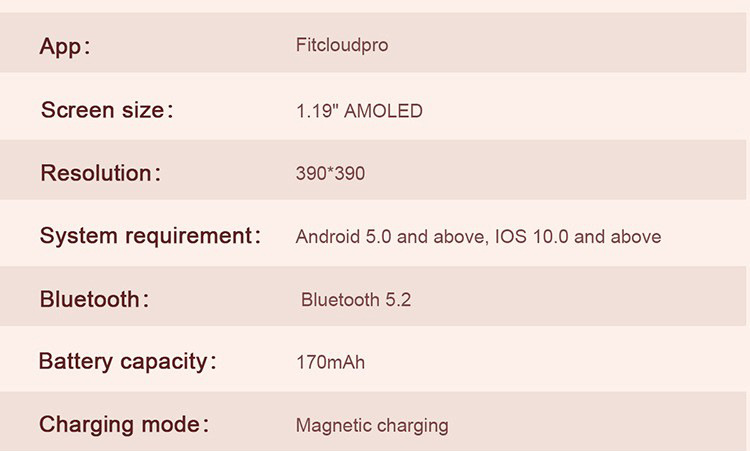
Task: Click the App label
Action: point(64,46)
